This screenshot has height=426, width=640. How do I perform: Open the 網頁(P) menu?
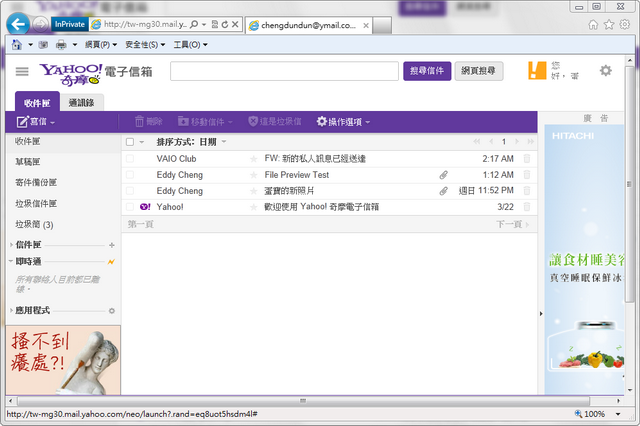click(x=101, y=44)
